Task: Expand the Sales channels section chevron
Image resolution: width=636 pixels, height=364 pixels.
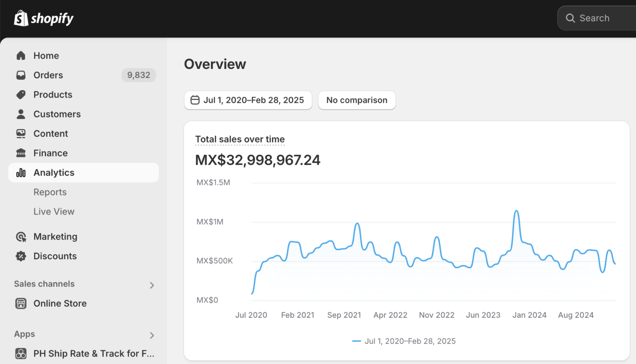Action: (151, 285)
